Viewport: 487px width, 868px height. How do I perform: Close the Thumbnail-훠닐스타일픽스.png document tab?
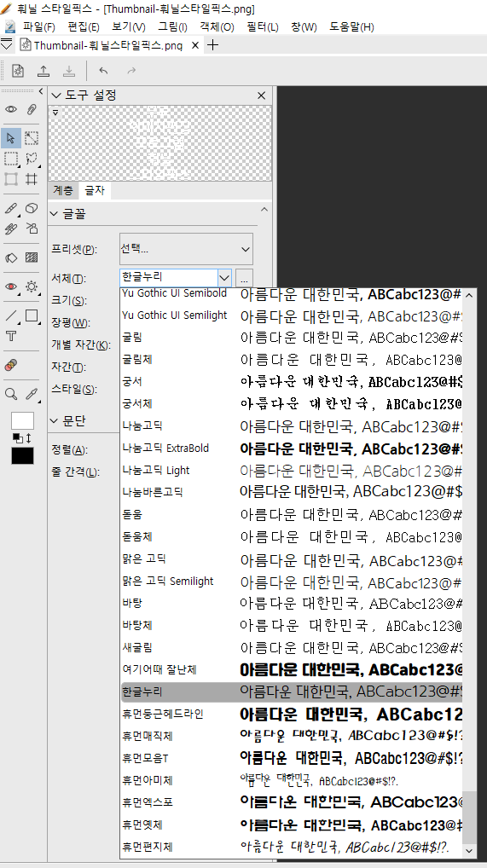click(x=195, y=45)
